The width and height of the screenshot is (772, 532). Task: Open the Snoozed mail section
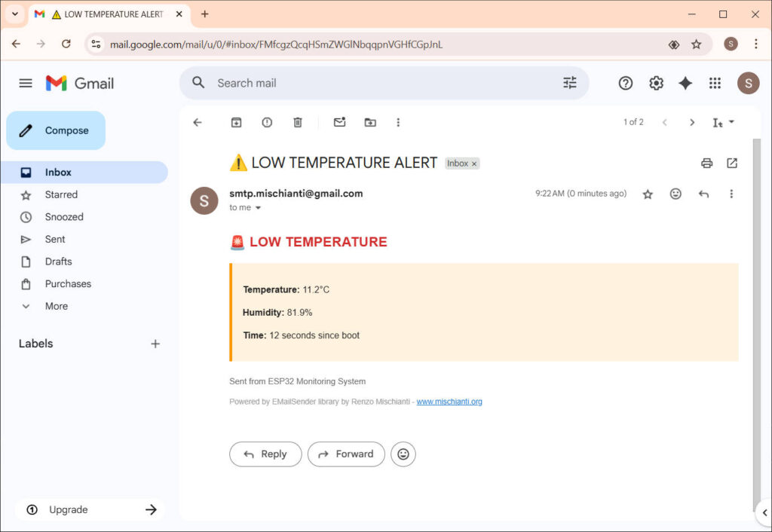(66, 217)
